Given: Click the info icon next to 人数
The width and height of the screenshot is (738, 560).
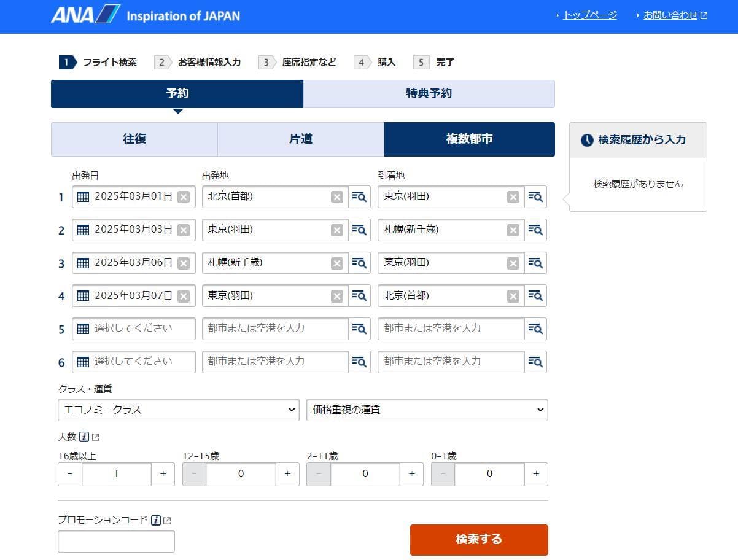Looking at the screenshot, I should tap(84, 437).
